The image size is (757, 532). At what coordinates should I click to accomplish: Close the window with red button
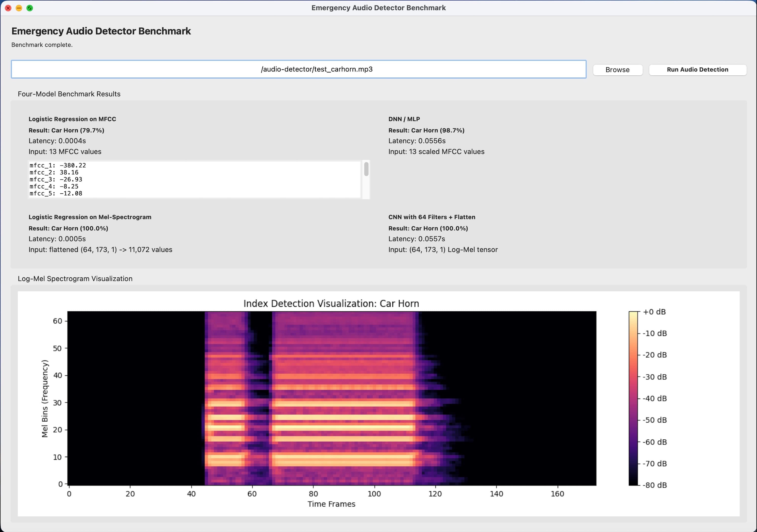pos(8,8)
